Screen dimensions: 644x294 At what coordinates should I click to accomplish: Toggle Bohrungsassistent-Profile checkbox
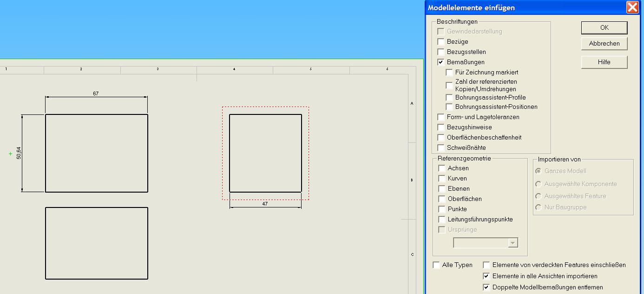tap(449, 98)
